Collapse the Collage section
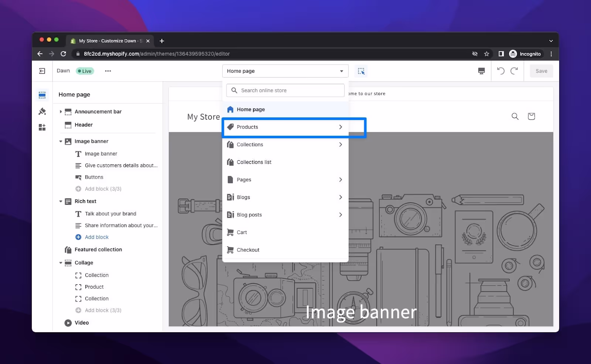Image resolution: width=591 pixels, height=364 pixels. coord(61,263)
